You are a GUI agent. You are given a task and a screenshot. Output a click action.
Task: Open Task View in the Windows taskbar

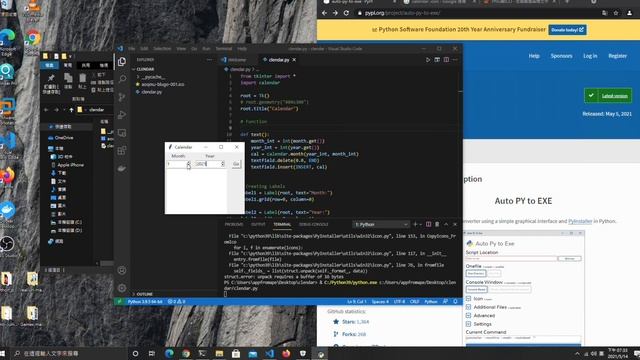point(152,353)
